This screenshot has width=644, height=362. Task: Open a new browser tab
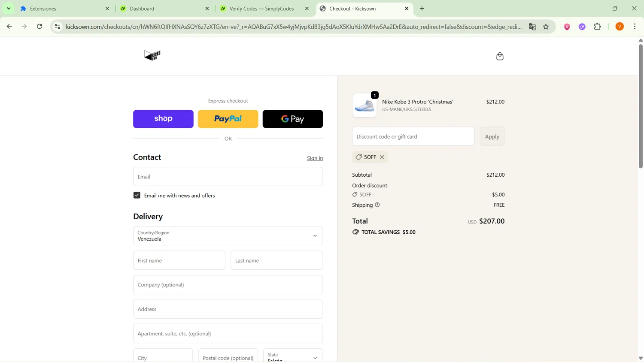[422, 9]
